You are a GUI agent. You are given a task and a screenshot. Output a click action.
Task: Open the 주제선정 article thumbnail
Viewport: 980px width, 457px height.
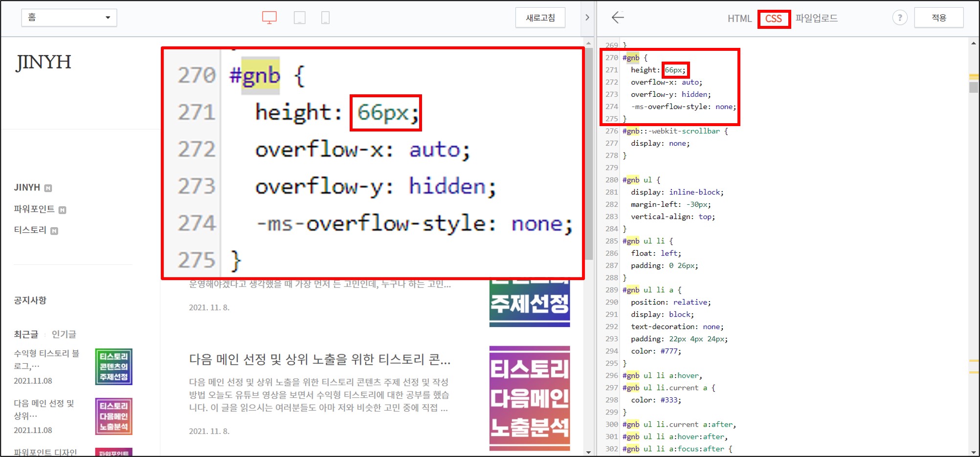click(530, 303)
